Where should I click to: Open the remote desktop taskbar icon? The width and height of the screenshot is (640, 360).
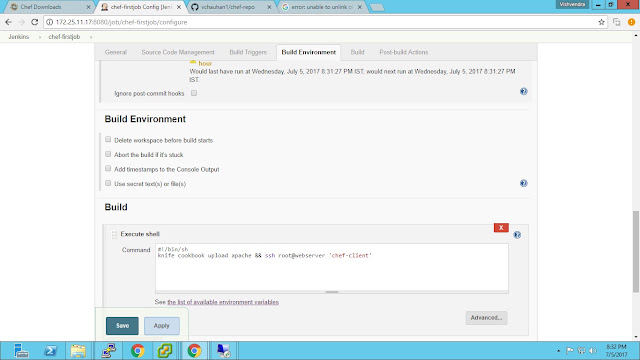[223, 351]
